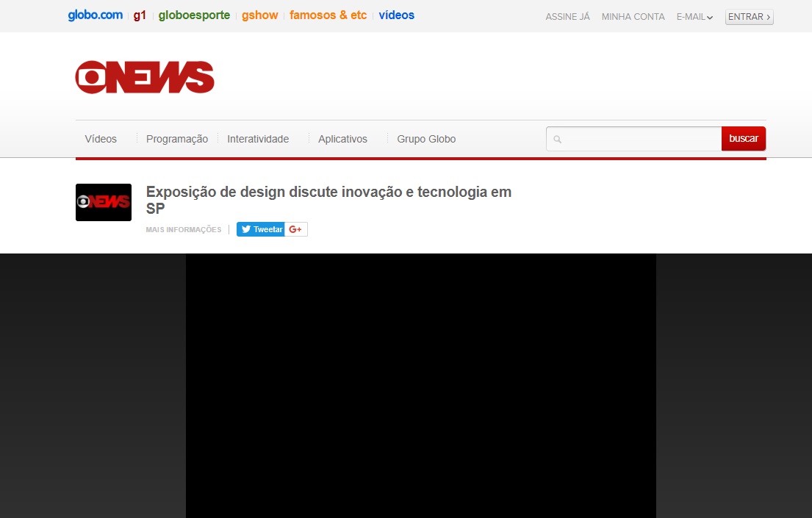
Task: Open globoesporte in the top bar
Action: point(194,15)
